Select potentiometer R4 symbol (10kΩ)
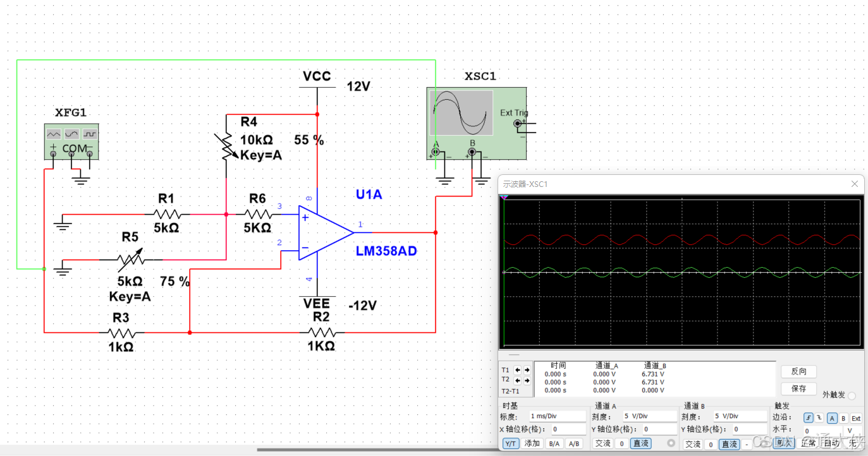The height and width of the screenshot is (456, 868). [228, 147]
